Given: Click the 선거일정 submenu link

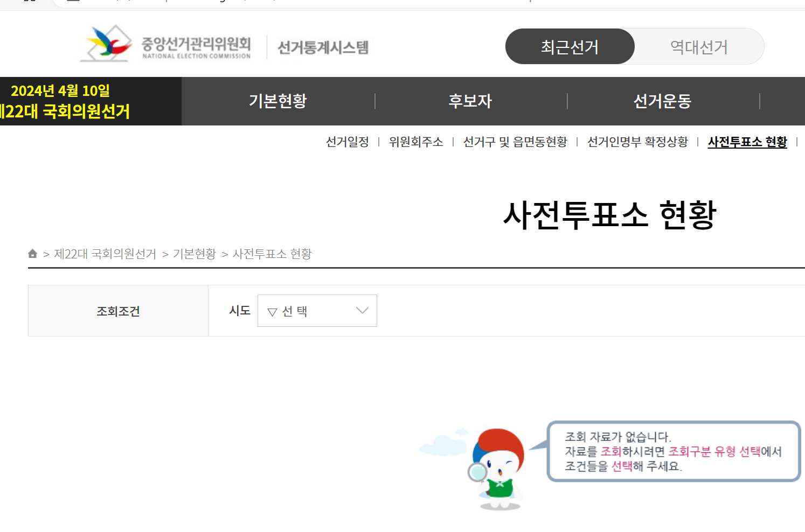Looking at the screenshot, I should [348, 142].
